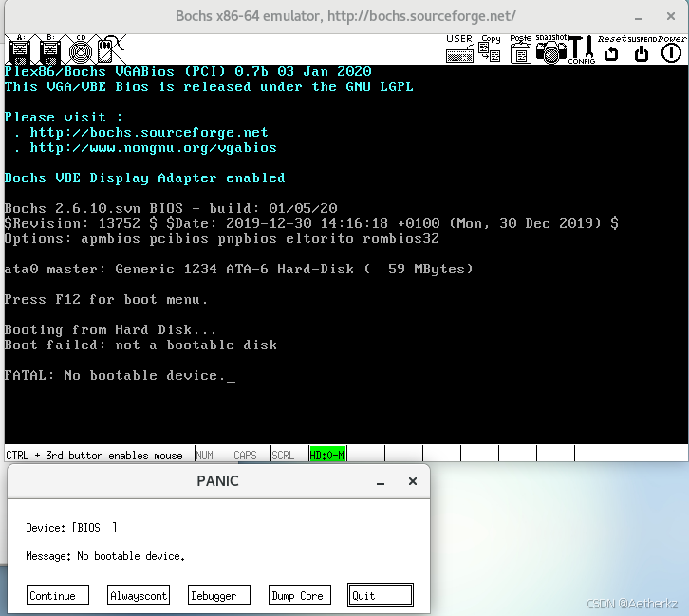Viewport: 689px width, 616px height.
Task: Click the Suspend icon
Action: (642, 48)
